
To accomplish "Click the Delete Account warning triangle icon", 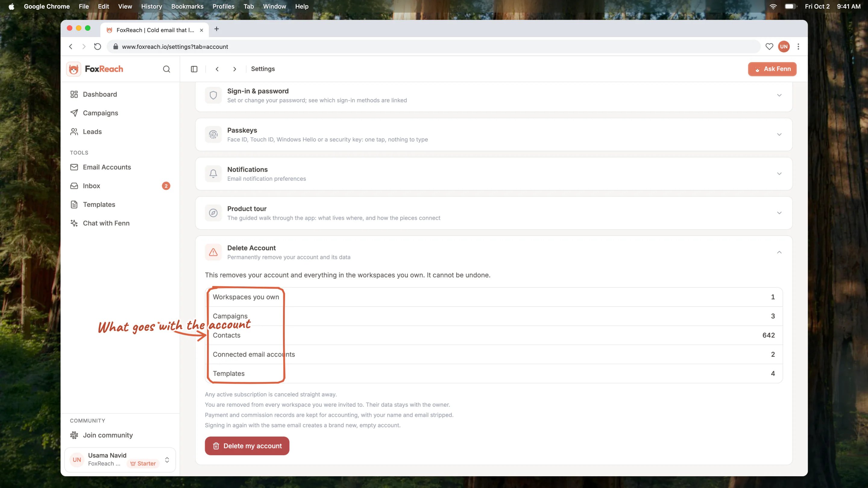I will coord(213,252).
